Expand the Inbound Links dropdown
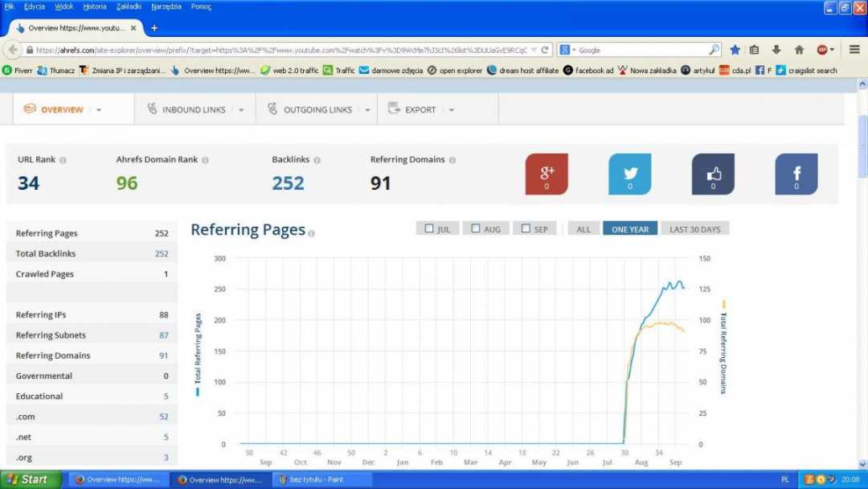The width and height of the screenshot is (868, 489). point(241,110)
